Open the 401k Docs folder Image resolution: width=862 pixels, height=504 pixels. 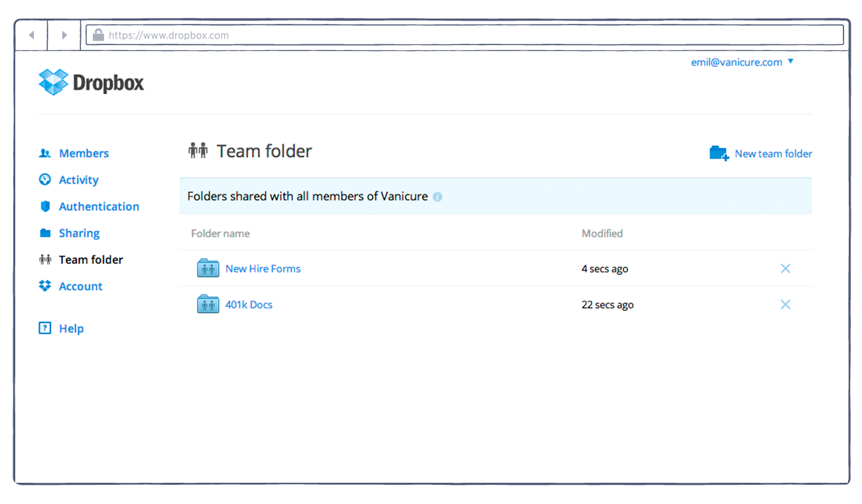249,305
